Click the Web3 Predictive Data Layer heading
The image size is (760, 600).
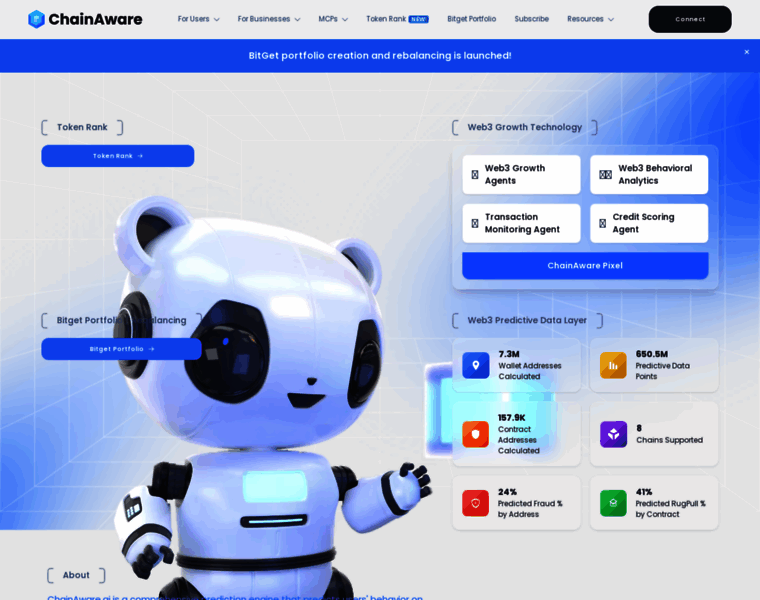pyautogui.click(x=527, y=320)
